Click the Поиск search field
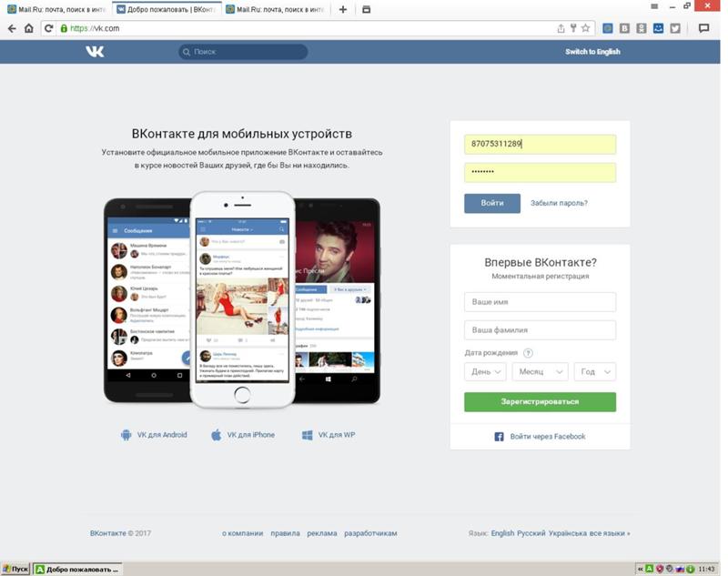The height and width of the screenshot is (576, 728). point(243,52)
